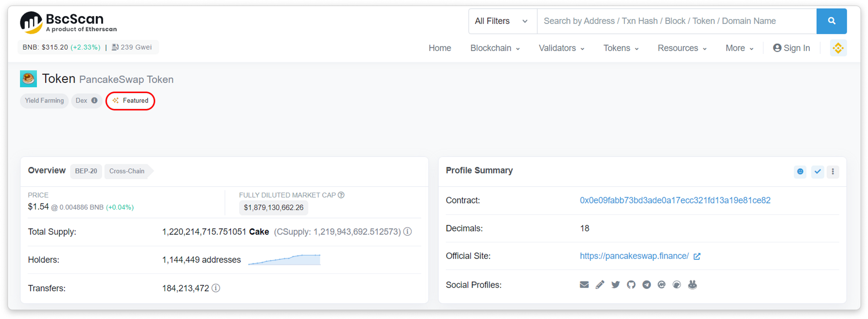Open the All Filters dropdown

click(x=502, y=21)
